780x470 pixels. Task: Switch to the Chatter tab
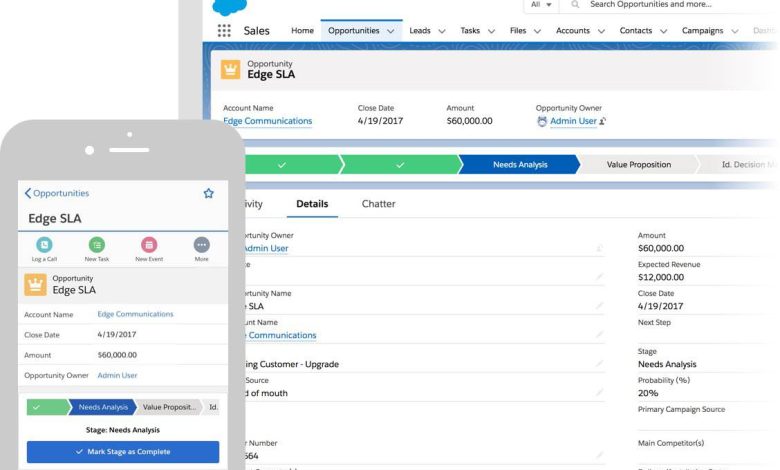coord(379,204)
